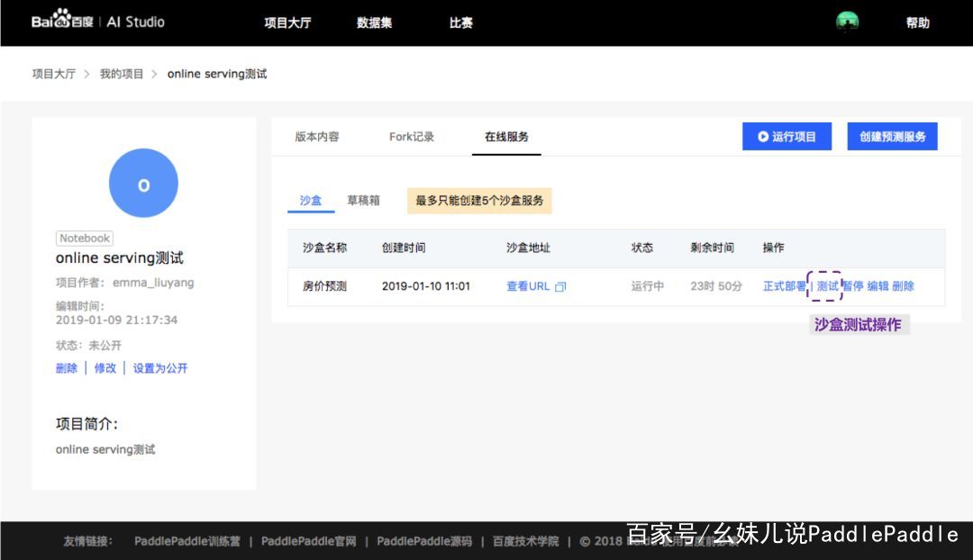Navigate to 我的项目 in breadcrumb
Image resolution: width=973 pixels, height=560 pixels.
(122, 74)
